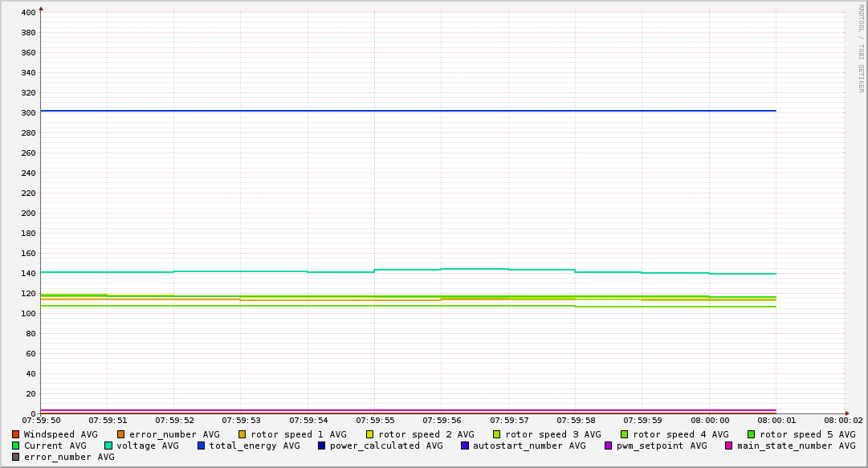
Task: Select the rotor speed 5 AVG label
Action: click(x=807, y=434)
